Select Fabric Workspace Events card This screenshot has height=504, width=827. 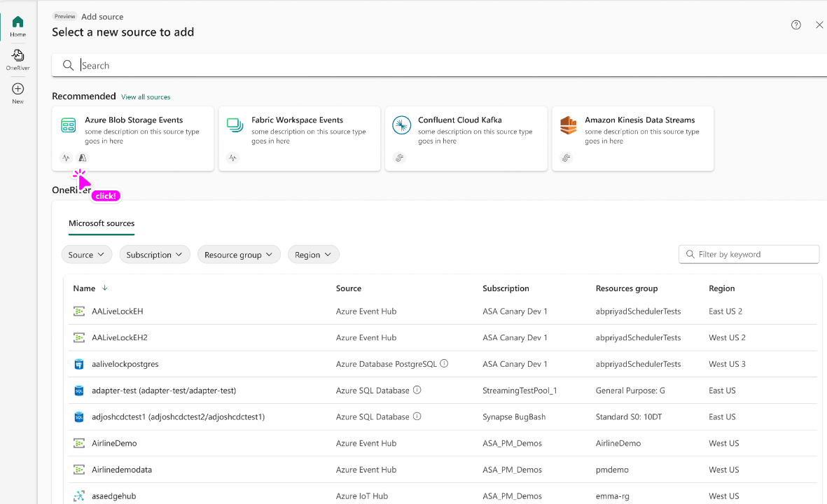[x=300, y=139]
